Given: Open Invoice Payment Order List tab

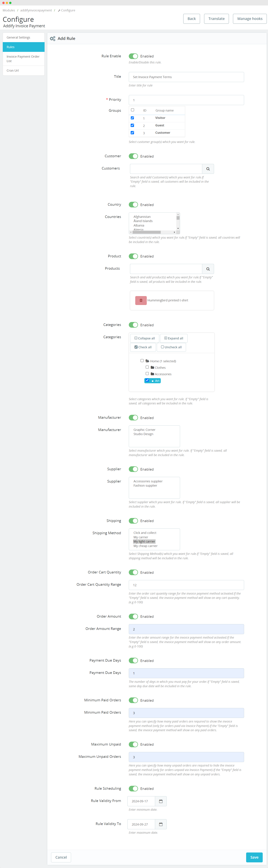Looking at the screenshot, I should (x=24, y=59).
